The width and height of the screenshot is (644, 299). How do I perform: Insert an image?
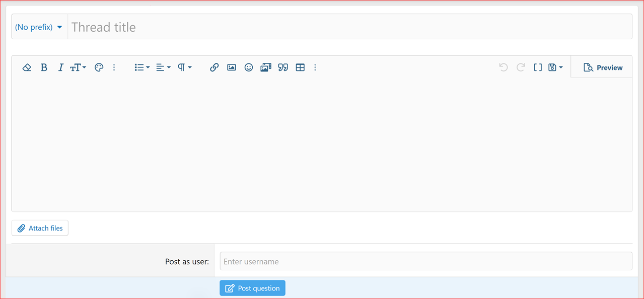pyautogui.click(x=231, y=67)
